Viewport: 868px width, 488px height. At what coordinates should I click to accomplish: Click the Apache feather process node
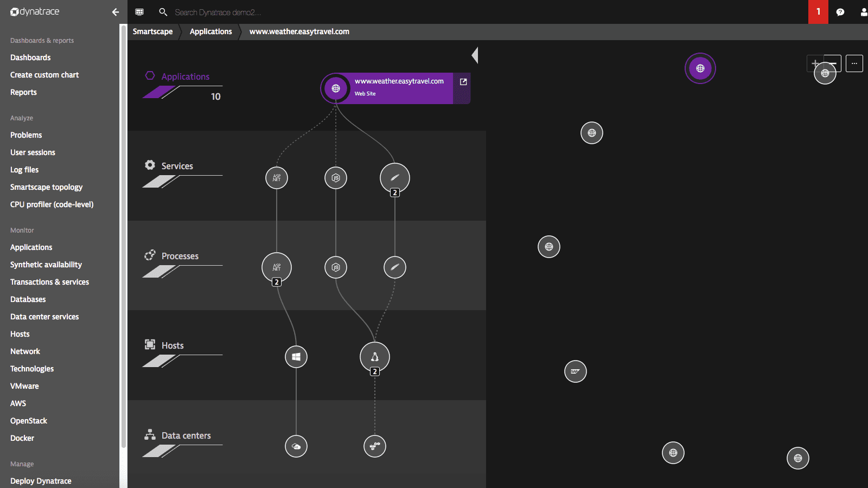[x=395, y=267]
